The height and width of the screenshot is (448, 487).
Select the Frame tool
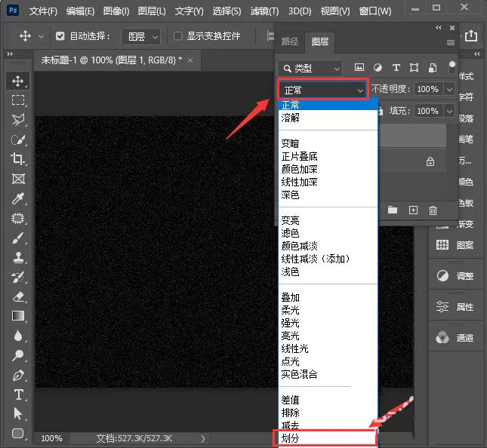[18, 179]
